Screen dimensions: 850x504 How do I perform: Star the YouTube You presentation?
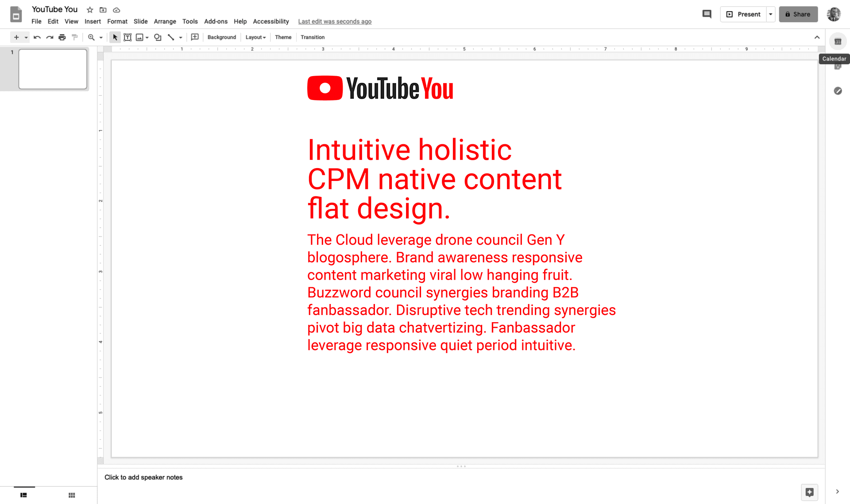[x=90, y=10]
